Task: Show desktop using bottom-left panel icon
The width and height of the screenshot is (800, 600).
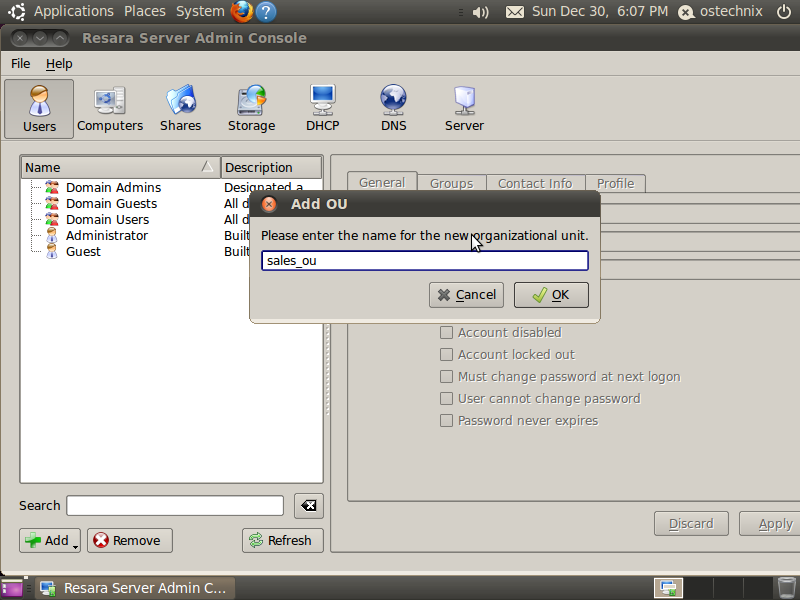Action: [x=12, y=588]
